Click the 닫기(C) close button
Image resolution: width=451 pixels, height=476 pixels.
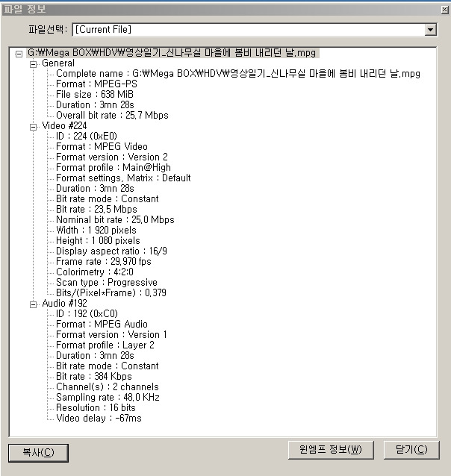(x=411, y=450)
